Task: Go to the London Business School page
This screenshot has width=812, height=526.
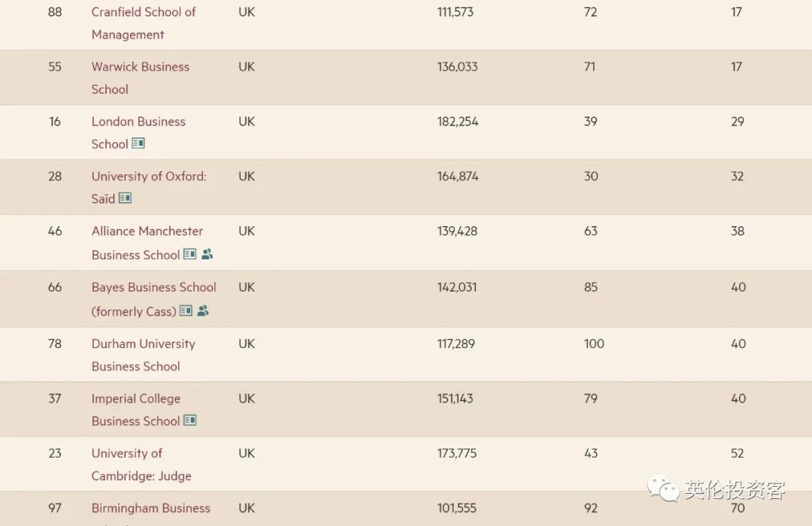Action: point(138,122)
